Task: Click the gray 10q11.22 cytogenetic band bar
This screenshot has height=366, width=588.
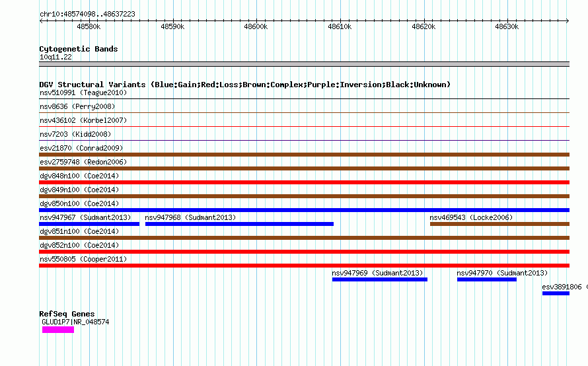Action: [304, 64]
